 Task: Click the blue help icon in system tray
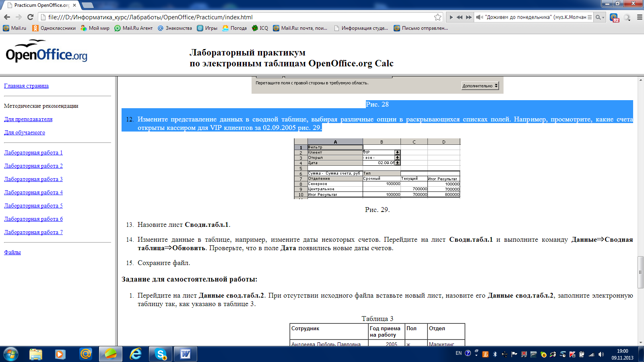(x=468, y=353)
